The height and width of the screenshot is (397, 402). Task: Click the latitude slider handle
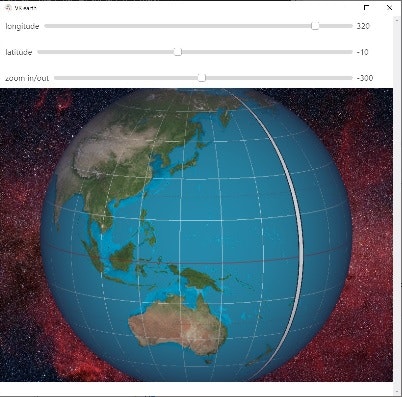pos(178,52)
